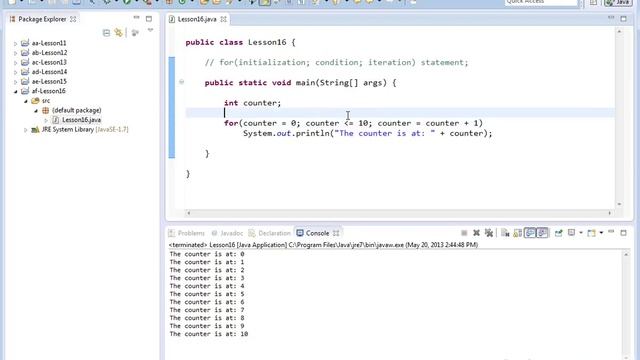The image size is (640, 360).
Task: Collapse all projects in Package Explorer
Action: pyautogui.click(x=106, y=33)
